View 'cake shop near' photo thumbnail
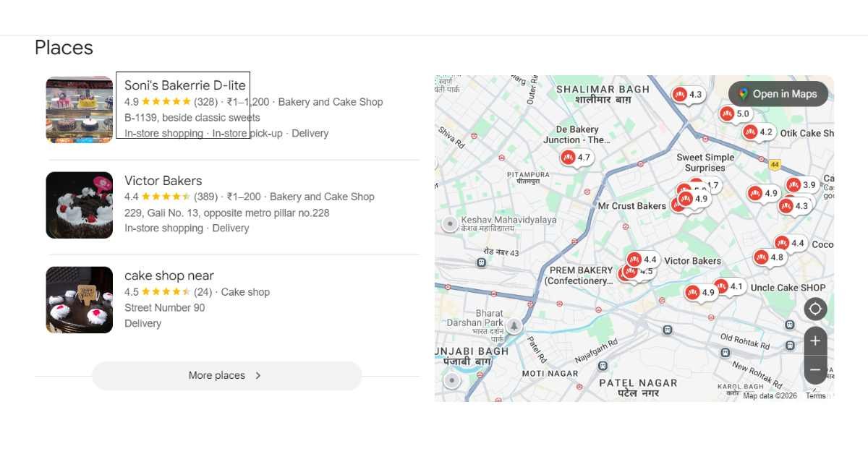This screenshot has width=868, height=454. [80, 300]
